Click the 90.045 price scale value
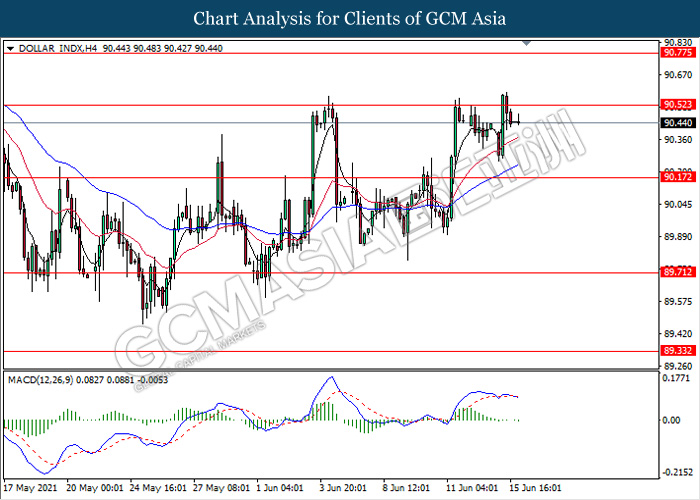700x500 pixels. [x=678, y=204]
